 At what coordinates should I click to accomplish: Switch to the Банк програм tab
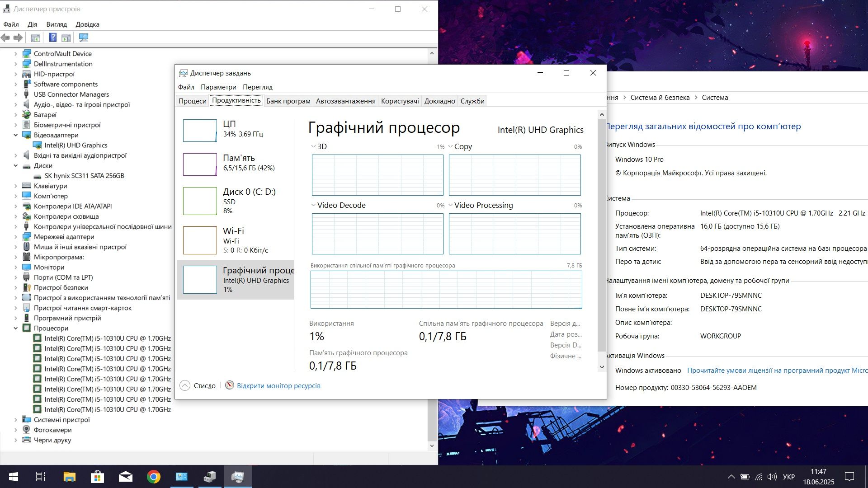pyautogui.click(x=288, y=101)
